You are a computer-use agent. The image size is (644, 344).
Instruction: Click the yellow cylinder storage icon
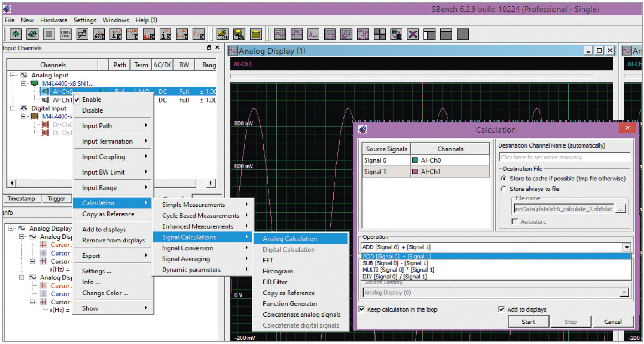[256, 34]
